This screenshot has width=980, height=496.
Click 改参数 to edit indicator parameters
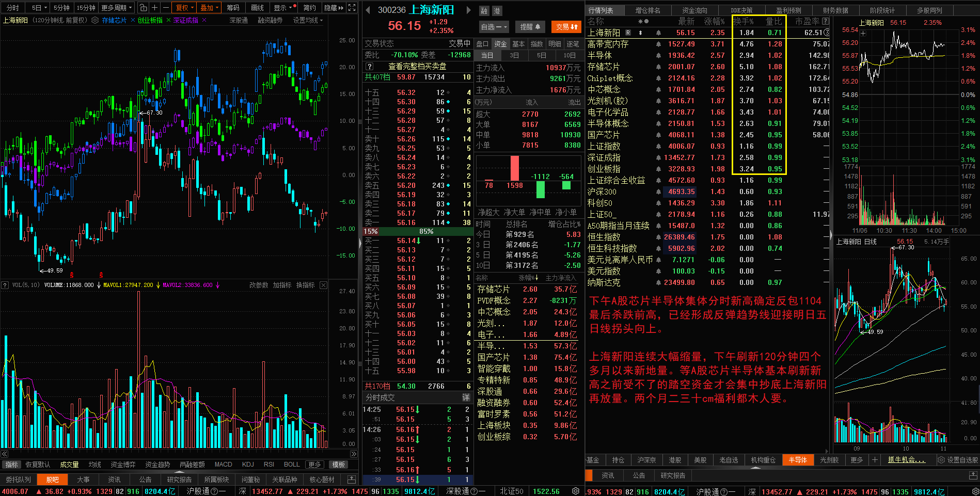[259, 285]
